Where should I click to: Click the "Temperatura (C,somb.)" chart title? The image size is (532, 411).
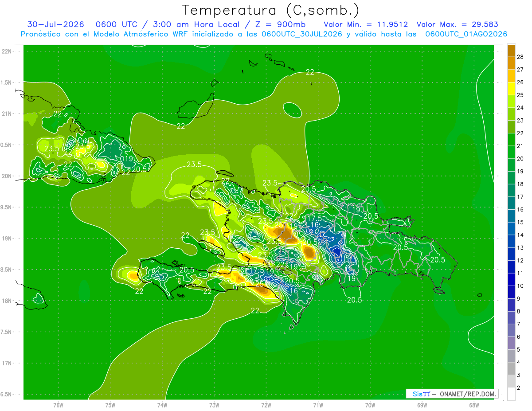tap(270, 10)
